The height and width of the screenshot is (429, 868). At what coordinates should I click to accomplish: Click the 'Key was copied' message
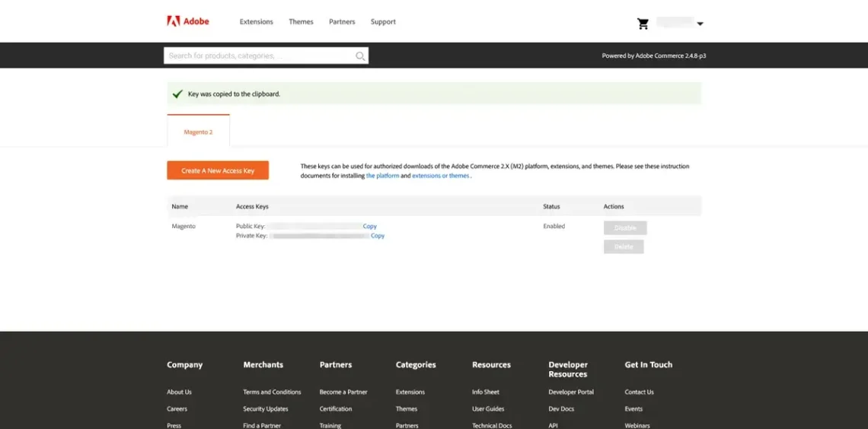pyautogui.click(x=235, y=94)
